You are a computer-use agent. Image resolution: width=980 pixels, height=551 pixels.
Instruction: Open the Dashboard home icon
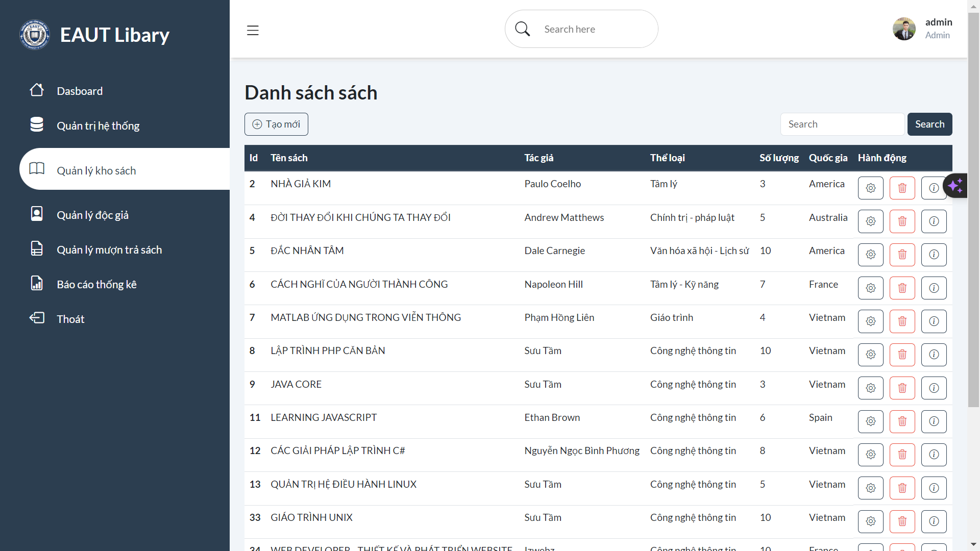coord(37,90)
